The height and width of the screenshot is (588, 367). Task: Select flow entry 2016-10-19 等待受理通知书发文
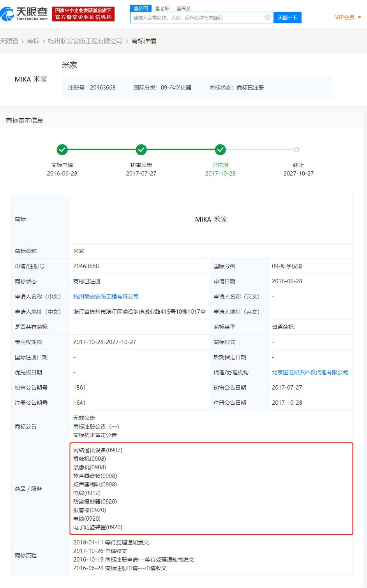[134, 560]
